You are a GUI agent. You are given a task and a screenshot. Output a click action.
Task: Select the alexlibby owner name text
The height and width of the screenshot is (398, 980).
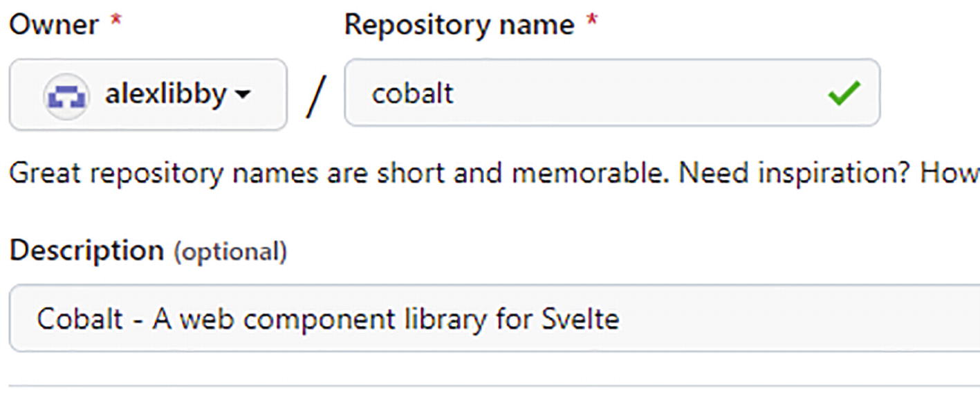165,94
